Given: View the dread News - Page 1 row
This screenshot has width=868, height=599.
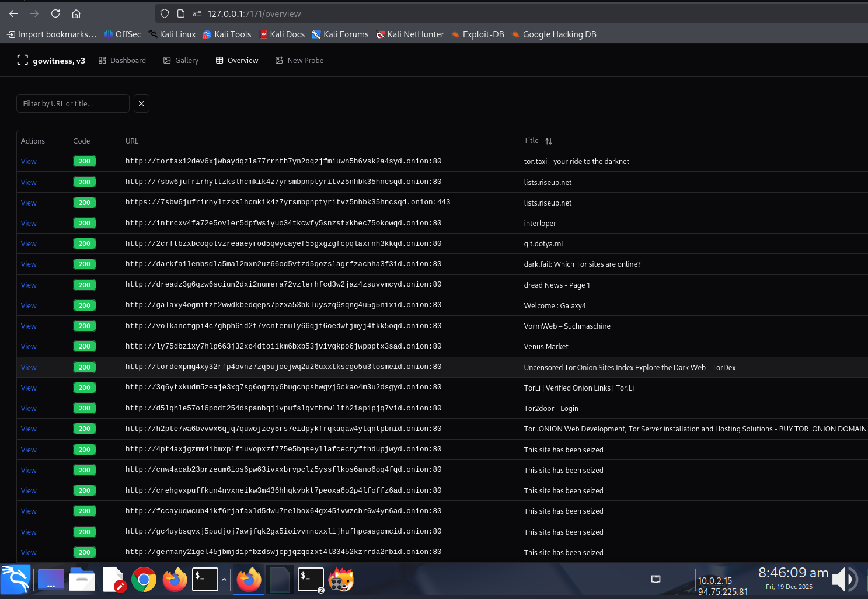Looking at the screenshot, I should click(29, 285).
